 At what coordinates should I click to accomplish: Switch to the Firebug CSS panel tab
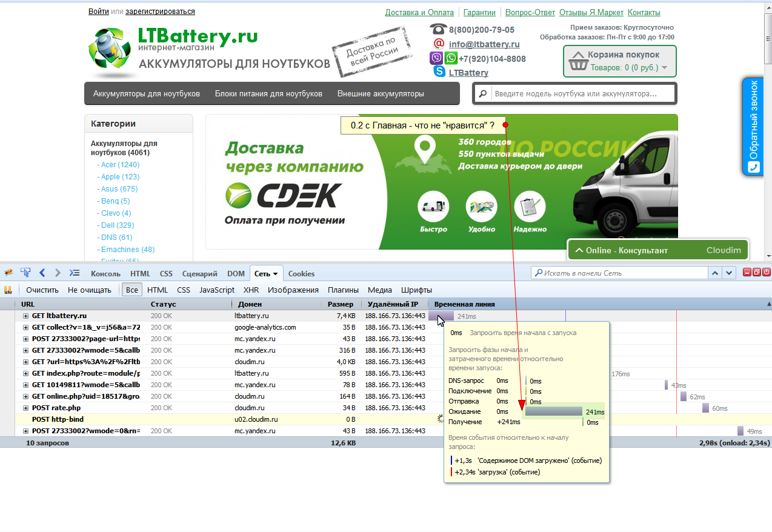(x=166, y=273)
